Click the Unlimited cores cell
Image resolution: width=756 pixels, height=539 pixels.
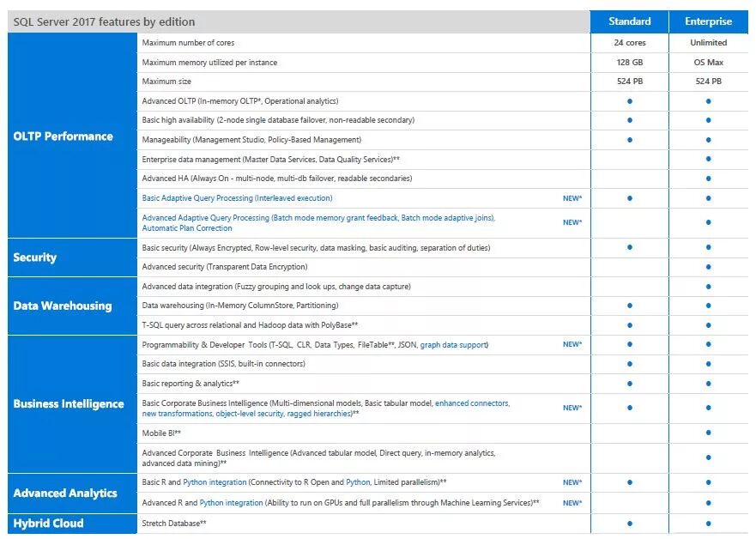coord(708,43)
